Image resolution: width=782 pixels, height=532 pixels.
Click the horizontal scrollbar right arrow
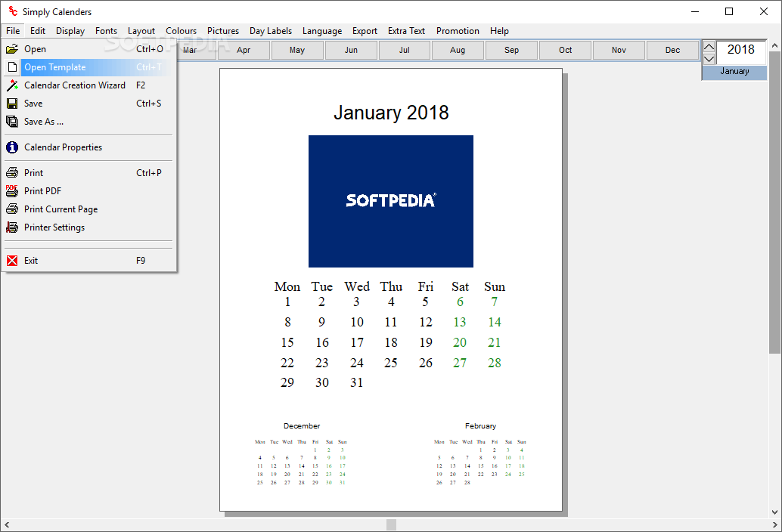click(775, 524)
